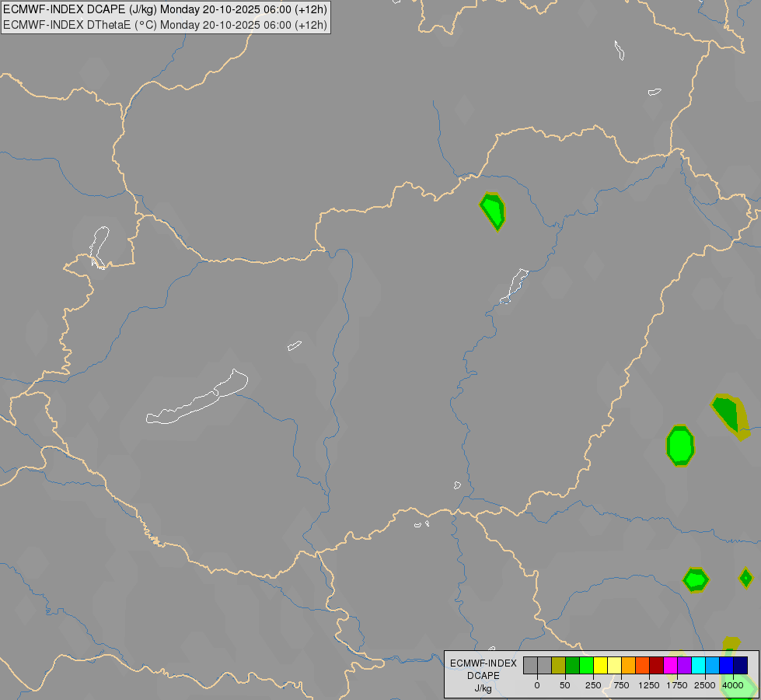Select the purple legend swatch
Viewport: 761px width, 700px height.
click(685, 665)
